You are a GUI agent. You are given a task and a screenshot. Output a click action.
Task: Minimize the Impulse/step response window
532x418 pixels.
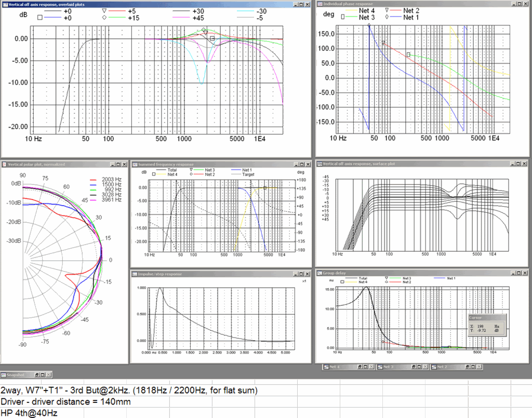coord(296,274)
